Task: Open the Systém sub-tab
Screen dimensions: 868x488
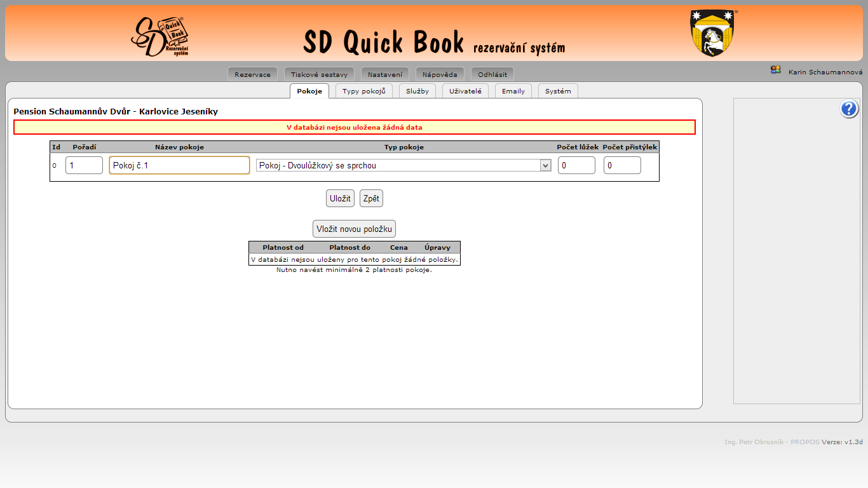Action: tap(558, 91)
